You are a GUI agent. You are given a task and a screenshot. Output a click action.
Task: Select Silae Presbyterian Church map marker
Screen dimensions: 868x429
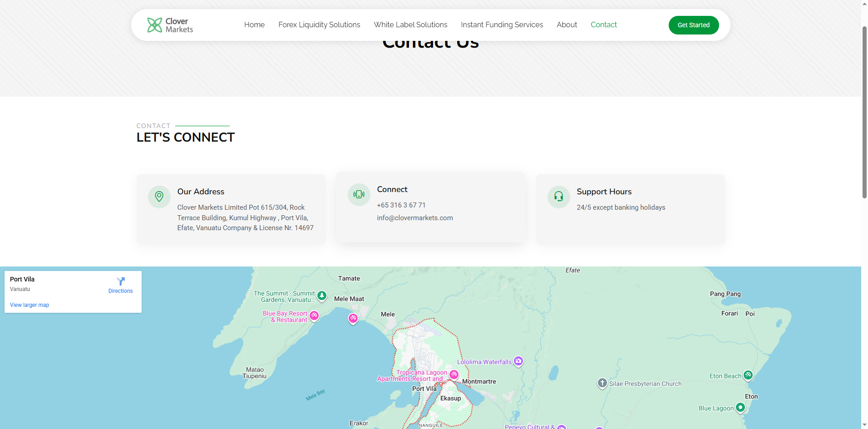pyautogui.click(x=602, y=383)
